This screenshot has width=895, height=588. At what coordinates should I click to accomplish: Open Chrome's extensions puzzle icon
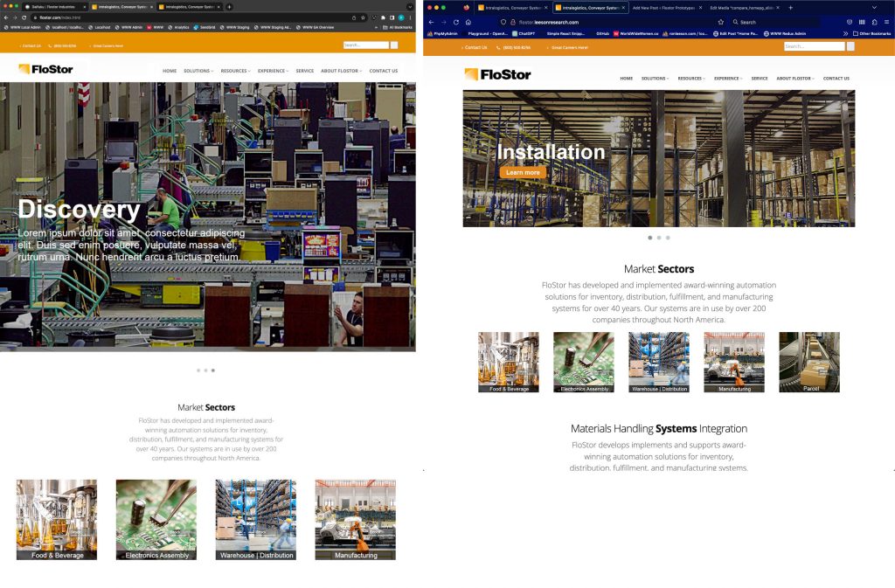pyautogui.click(x=383, y=17)
